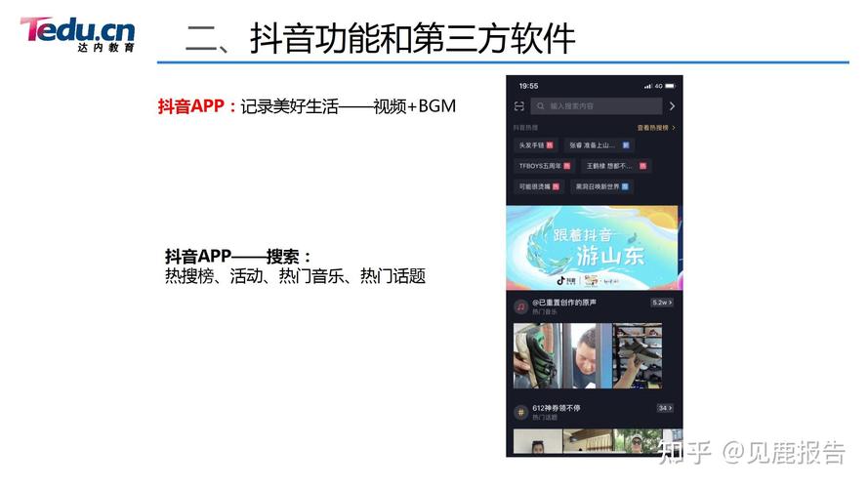Open the @已重置创作的原声 music title

[x=564, y=303]
